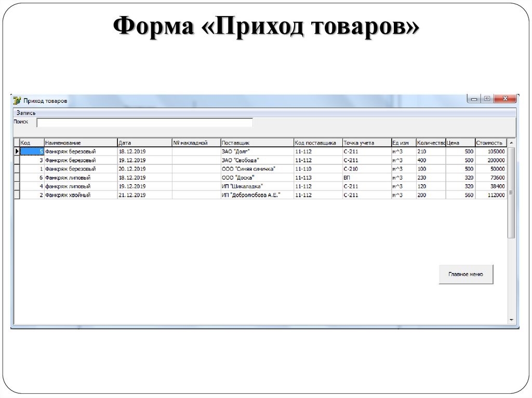Click the № накладной column header

coord(196,143)
